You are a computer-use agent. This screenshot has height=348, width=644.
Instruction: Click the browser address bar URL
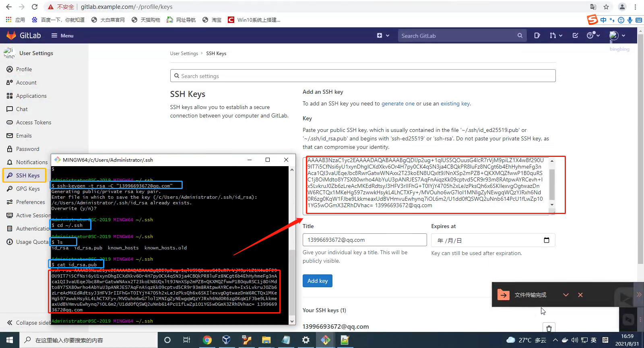click(x=126, y=7)
